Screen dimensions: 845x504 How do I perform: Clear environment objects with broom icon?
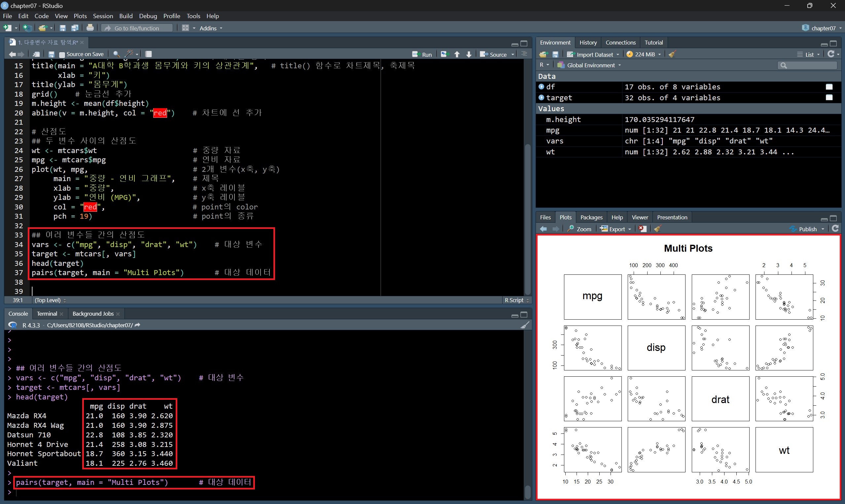[x=672, y=54]
